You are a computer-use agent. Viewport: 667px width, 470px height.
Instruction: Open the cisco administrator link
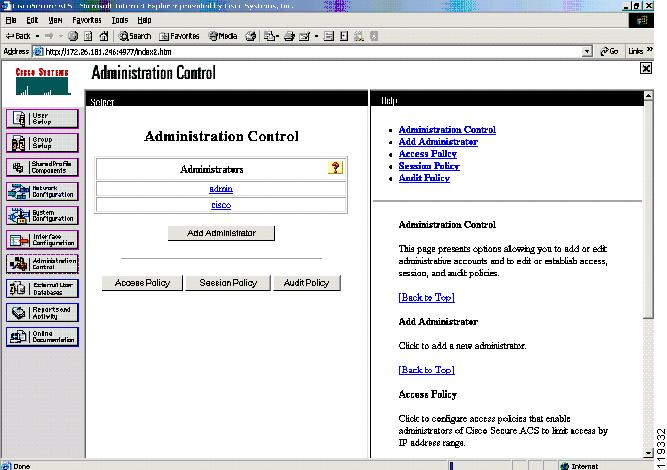pos(221,205)
